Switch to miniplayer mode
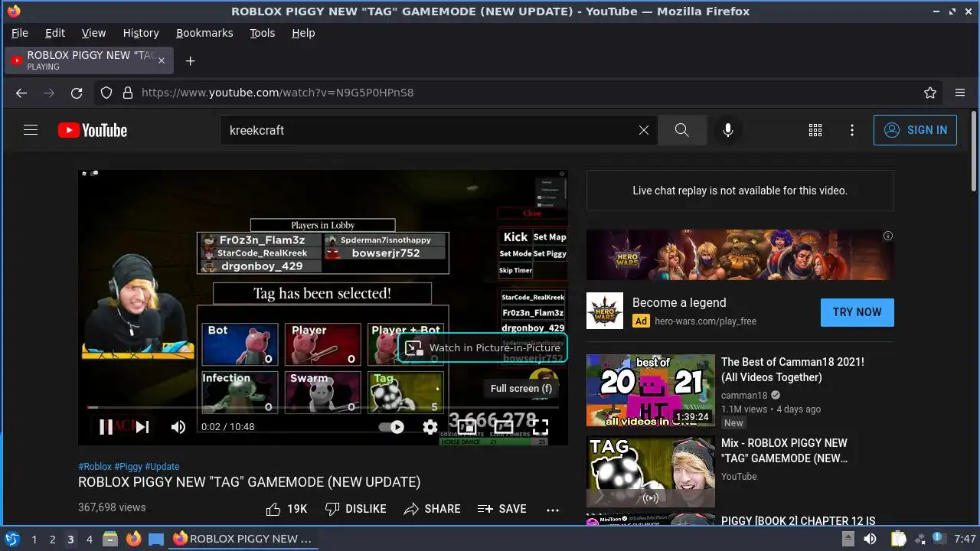 (467, 427)
